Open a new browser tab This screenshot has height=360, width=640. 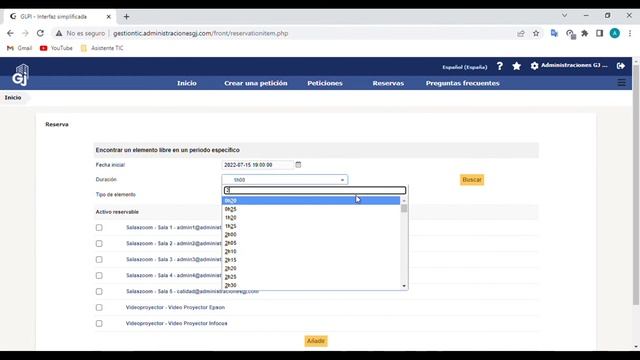click(x=127, y=17)
